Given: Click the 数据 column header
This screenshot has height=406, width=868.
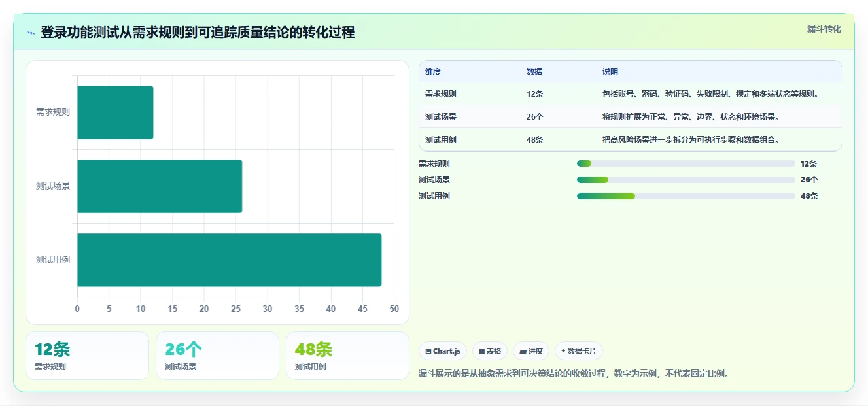Looking at the screenshot, I should 534,72.
